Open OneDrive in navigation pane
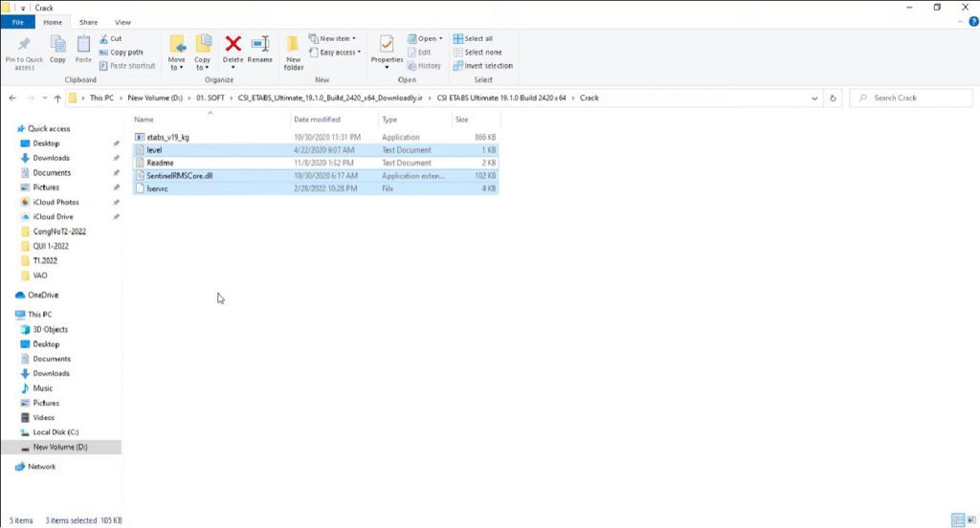Viewport: 980px width, 528px height. (42, 295)
